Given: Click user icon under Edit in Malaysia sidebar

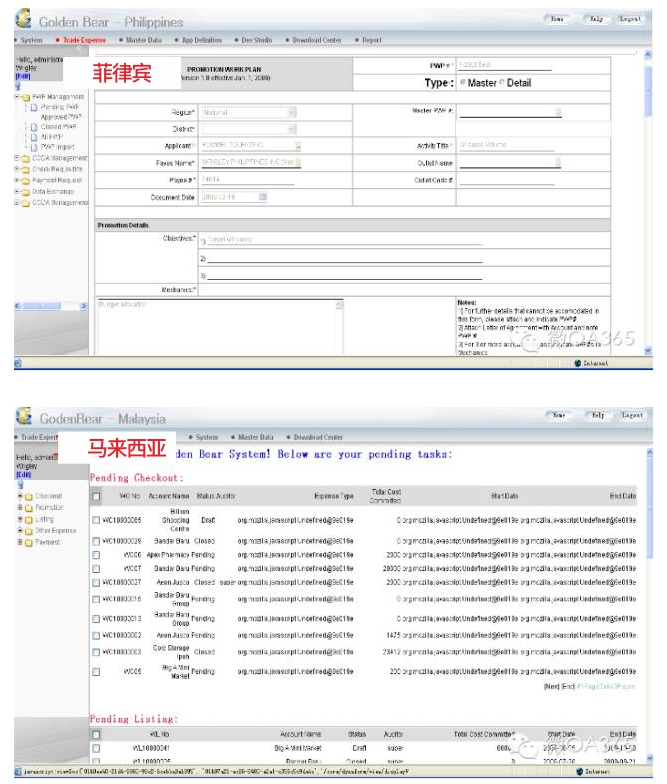Looking at the screenshot, I should pos(20,484).
